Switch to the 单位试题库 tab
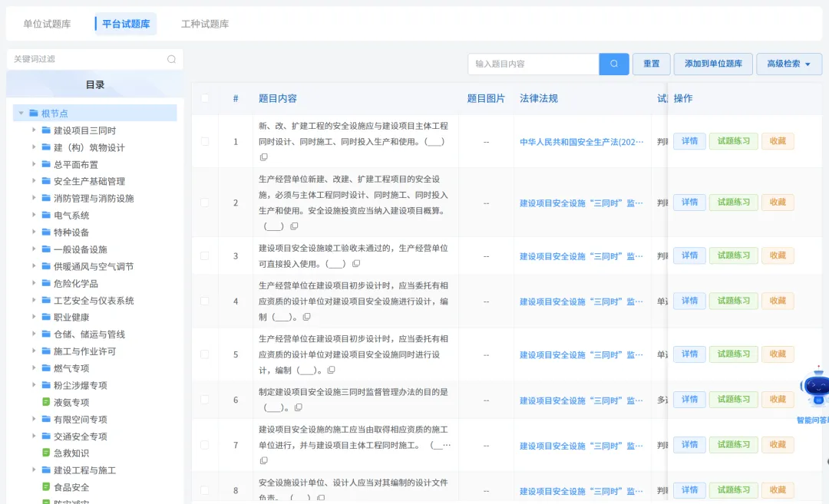 [x=47, y=24]
